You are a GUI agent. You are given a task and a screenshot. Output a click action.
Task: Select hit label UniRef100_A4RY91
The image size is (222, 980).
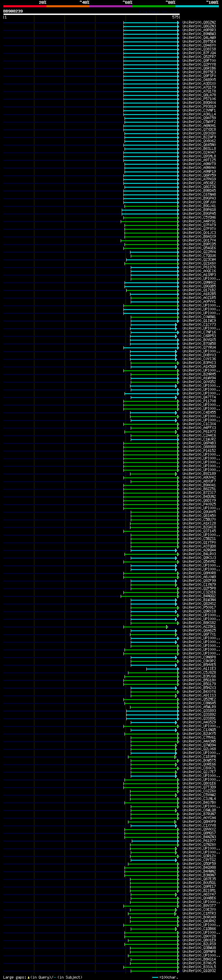click(199, 221)
